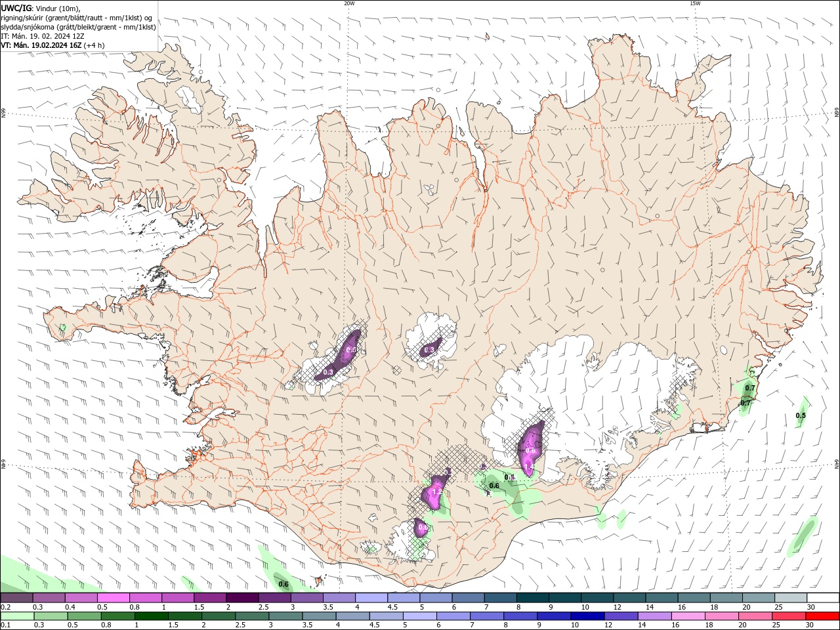The width and height of the screenshot is (840, 630).
Task: Click the '0.3' value at Langjökull's southwest tip
Action: (x=329, y=372)
